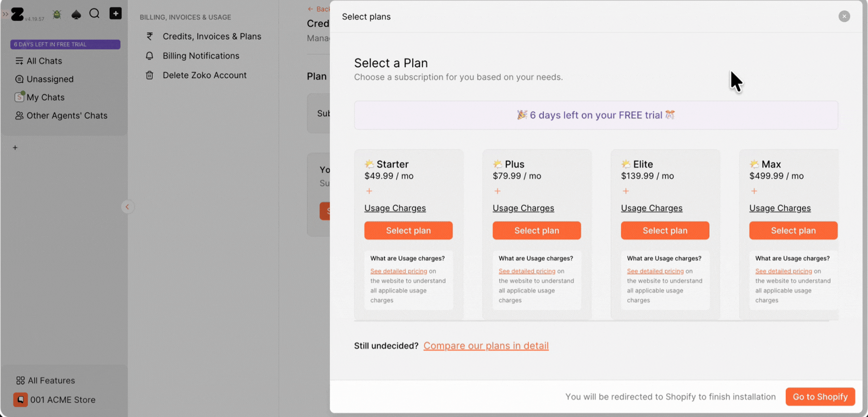Screen dimensions: 868x417
Task: Click Go to Shopify button
Action: coord(820,397)
